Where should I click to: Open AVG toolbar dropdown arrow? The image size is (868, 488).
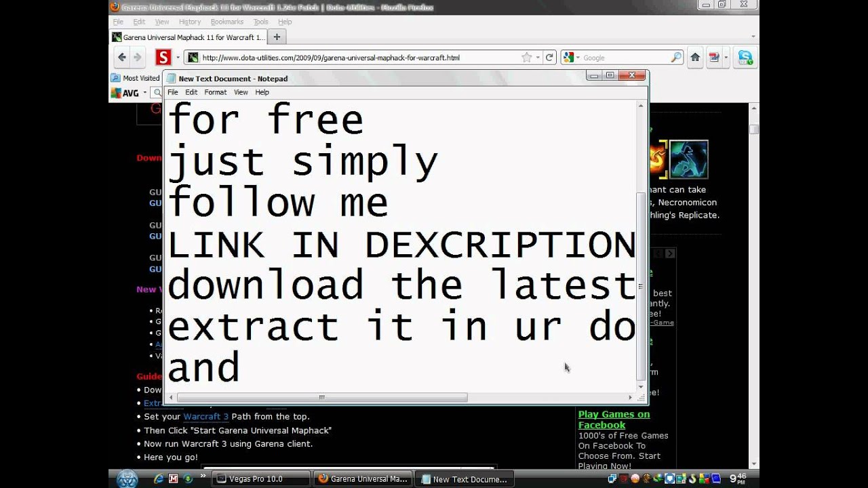(144, 93)
